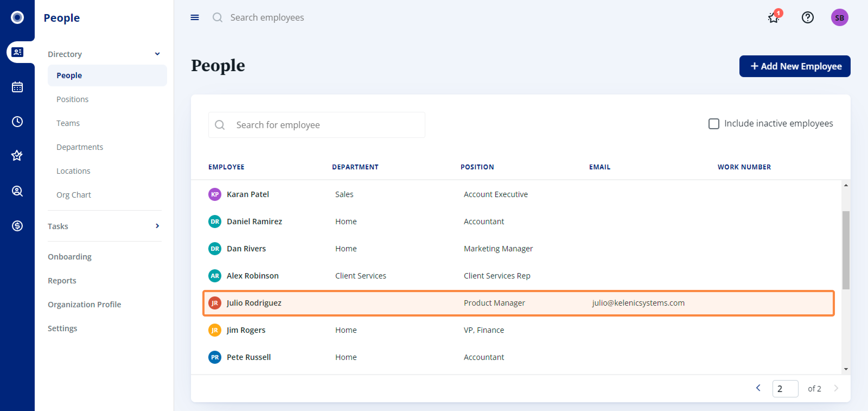Click the VP, Finance position cell
This screenshot has width=868, height=411.
tap(484, 330)
